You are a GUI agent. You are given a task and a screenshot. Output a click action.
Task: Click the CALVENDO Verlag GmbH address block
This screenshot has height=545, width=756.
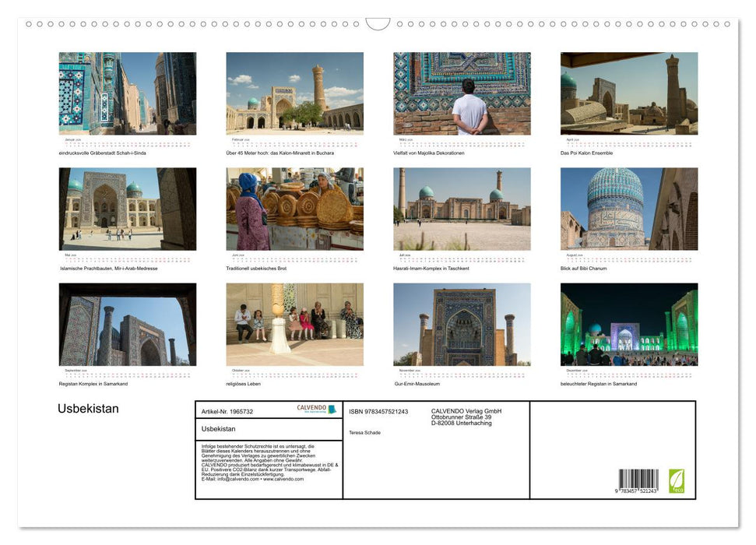(x=466, y=416)
